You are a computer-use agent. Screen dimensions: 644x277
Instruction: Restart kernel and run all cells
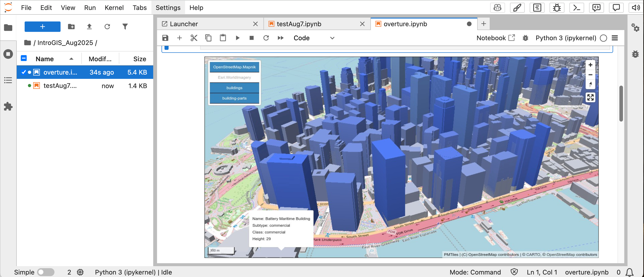(280, 38)
